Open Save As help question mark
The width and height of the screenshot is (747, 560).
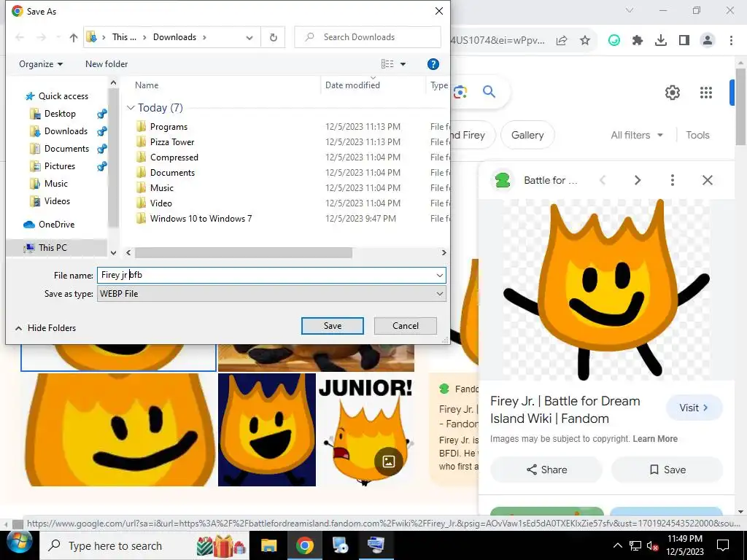pyautogui.click(x=433, y=64)
